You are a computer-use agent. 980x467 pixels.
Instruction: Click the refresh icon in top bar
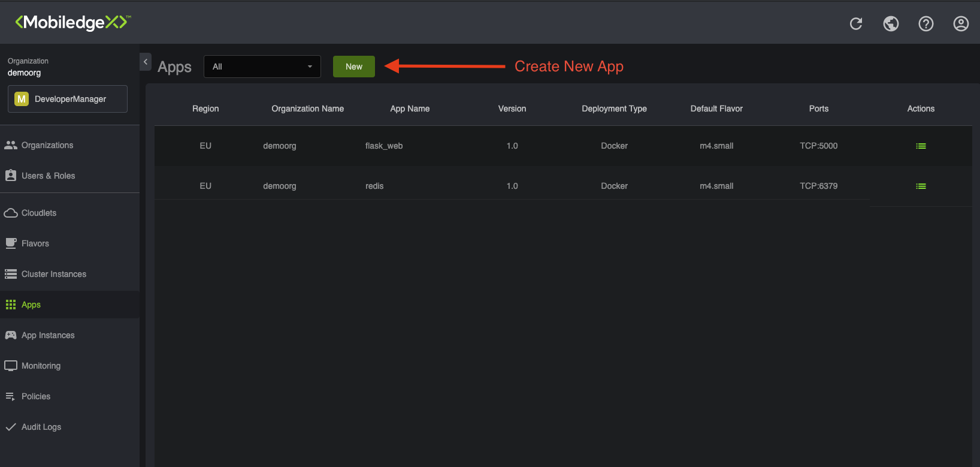point(856,23)
